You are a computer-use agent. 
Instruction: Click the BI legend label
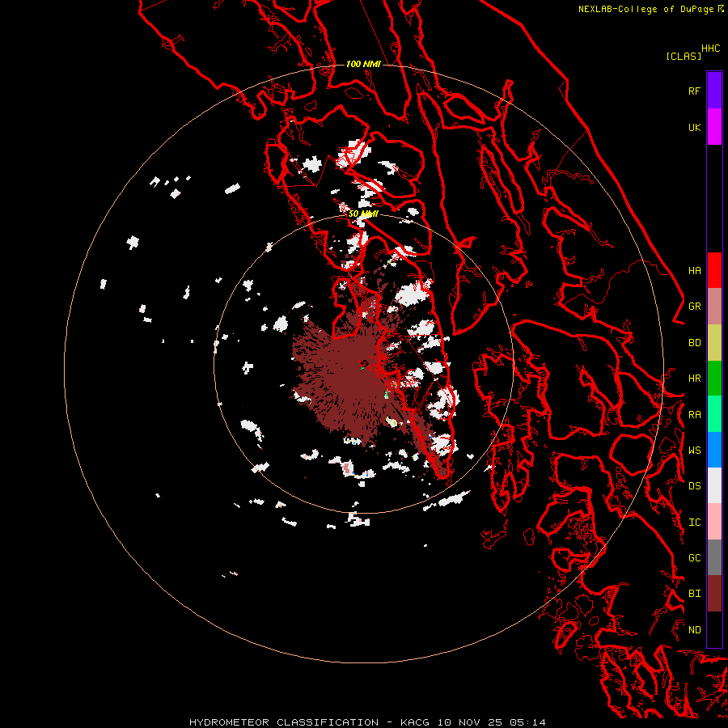pos(694,594)
